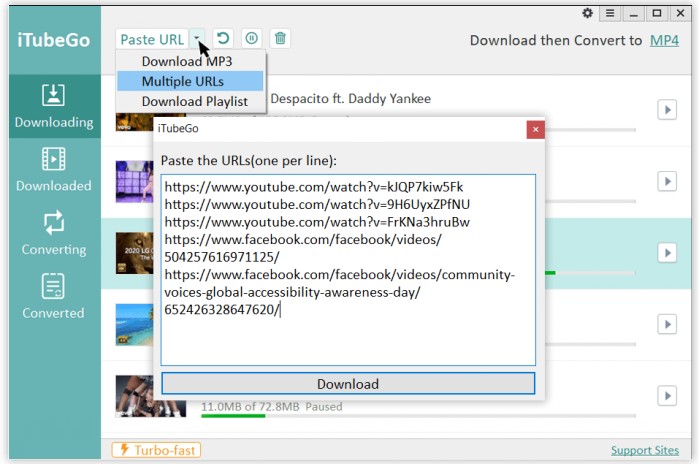The width and height of the screenshot is (699, 464).
Task: Choose Multiple URLs menu option
Action: click(183, 81)
